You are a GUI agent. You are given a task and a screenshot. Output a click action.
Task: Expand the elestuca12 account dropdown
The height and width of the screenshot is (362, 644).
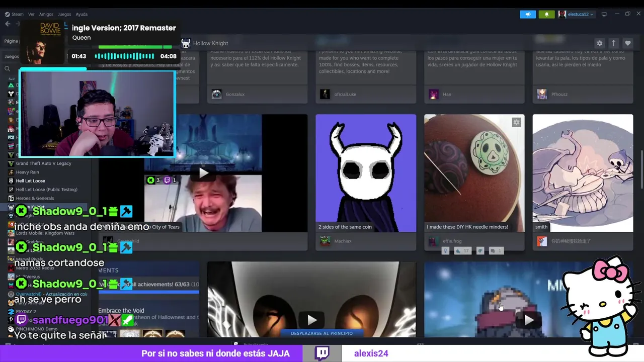581,14
